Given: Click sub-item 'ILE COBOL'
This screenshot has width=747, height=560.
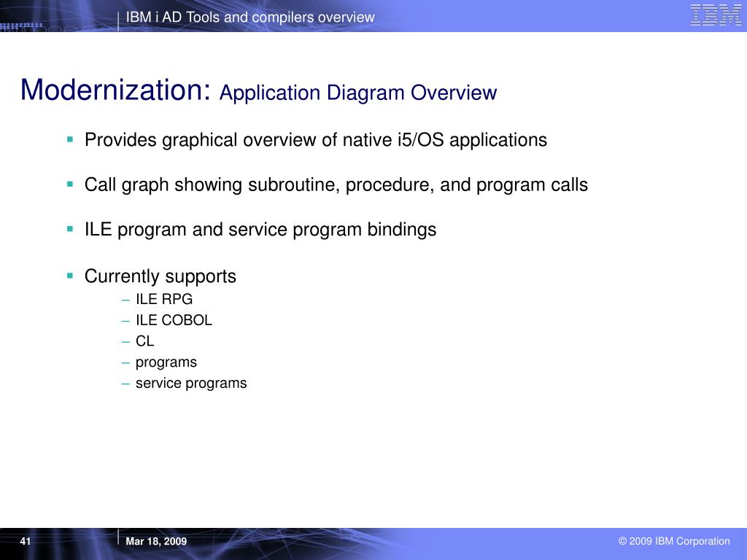Looking at the screenshot, I should [174, 320].
